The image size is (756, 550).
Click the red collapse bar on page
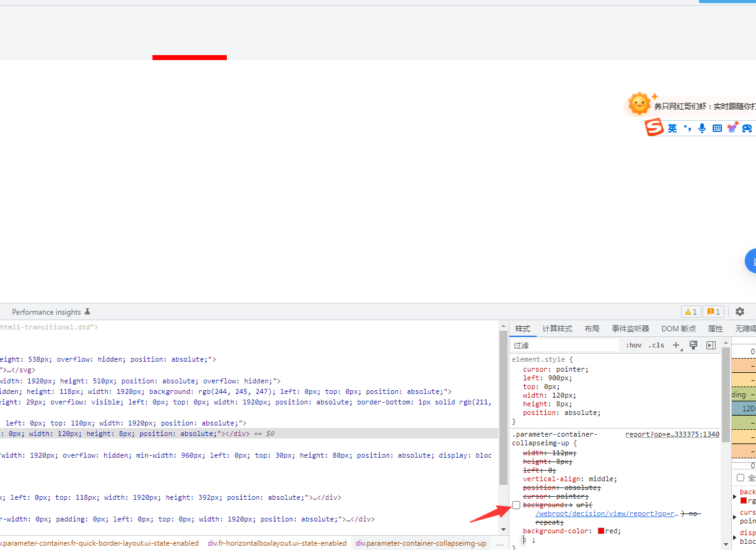pyautogui.click(x=190, y=58)
